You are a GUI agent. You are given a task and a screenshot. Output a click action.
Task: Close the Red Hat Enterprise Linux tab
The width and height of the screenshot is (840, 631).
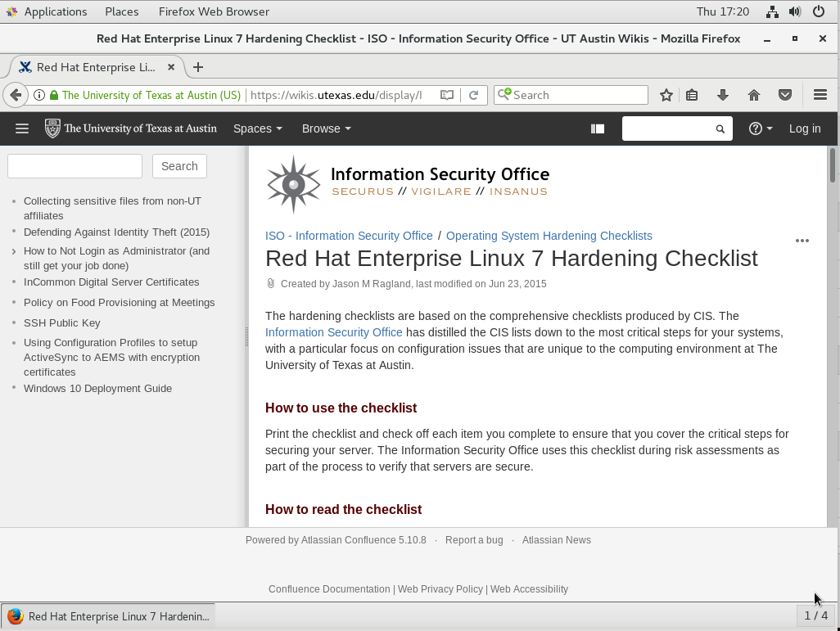point(171,67)
